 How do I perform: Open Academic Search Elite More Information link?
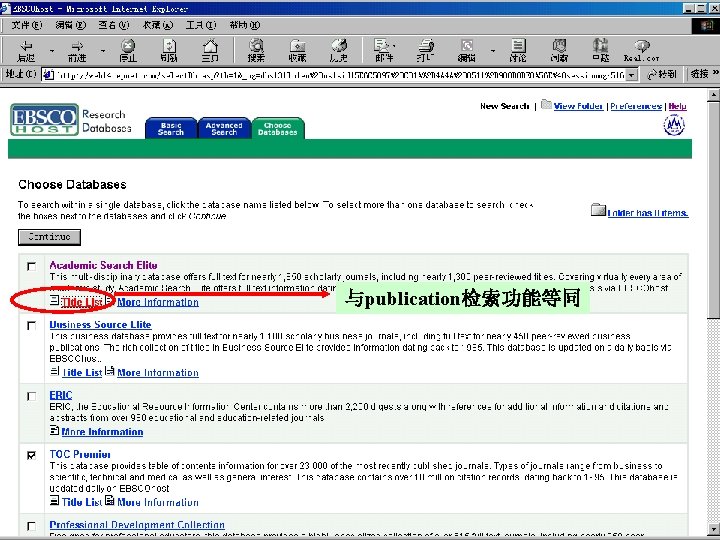[x=158, y=302]
